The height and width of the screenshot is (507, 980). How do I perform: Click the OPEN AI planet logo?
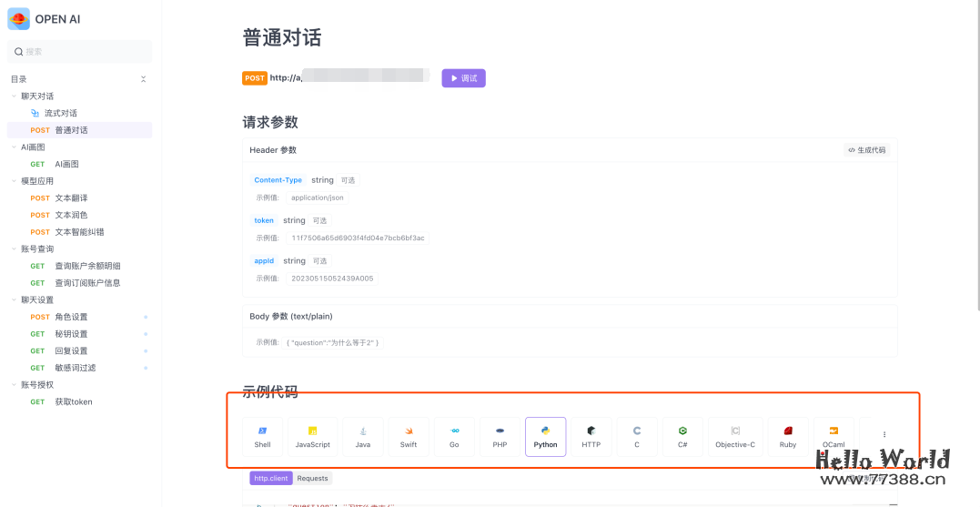click(x=18, y=19)
